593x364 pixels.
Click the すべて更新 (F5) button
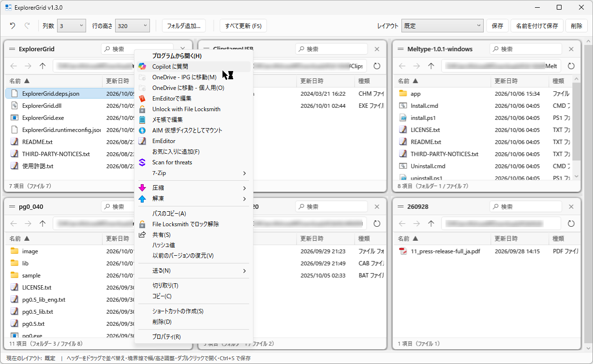[x=243, y=26]
